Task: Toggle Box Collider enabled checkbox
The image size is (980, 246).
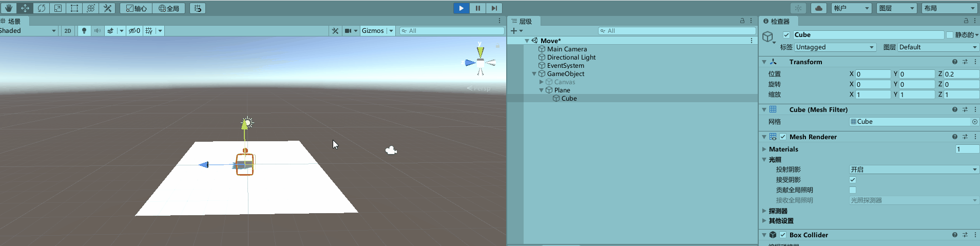Action: [x=783, y=235]
